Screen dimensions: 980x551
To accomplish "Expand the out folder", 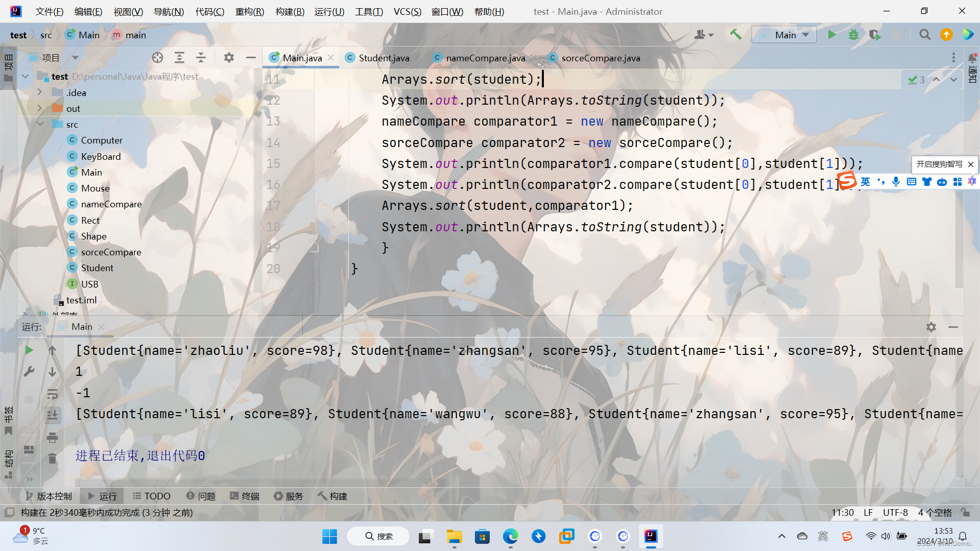I will (x=39, y=108).
